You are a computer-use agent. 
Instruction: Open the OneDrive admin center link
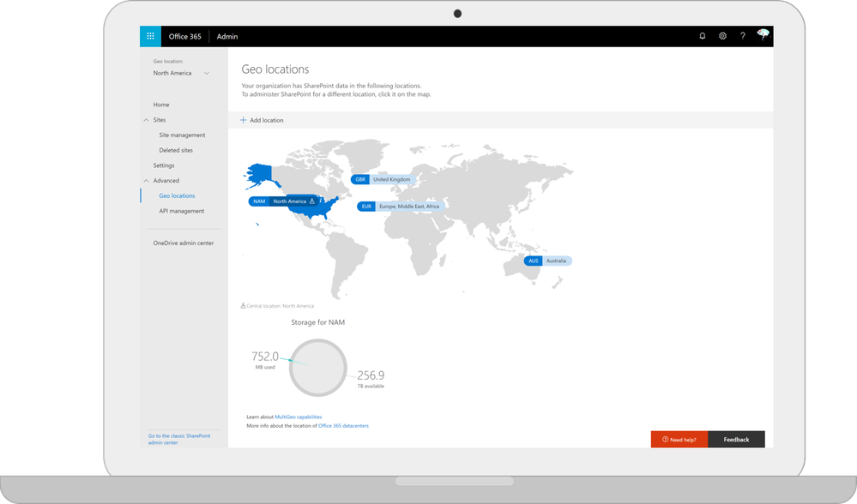(x=183, y=243)
